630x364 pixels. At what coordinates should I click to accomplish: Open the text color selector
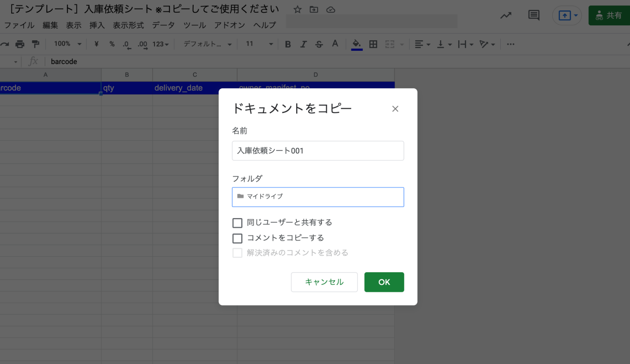(335, 44)
